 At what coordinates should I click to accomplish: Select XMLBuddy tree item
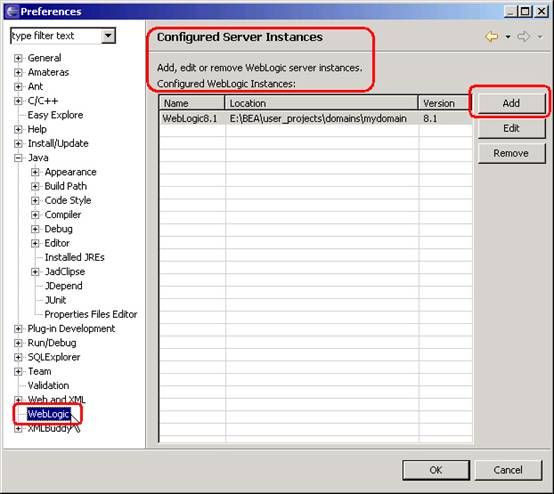click(x=50, y=428)
